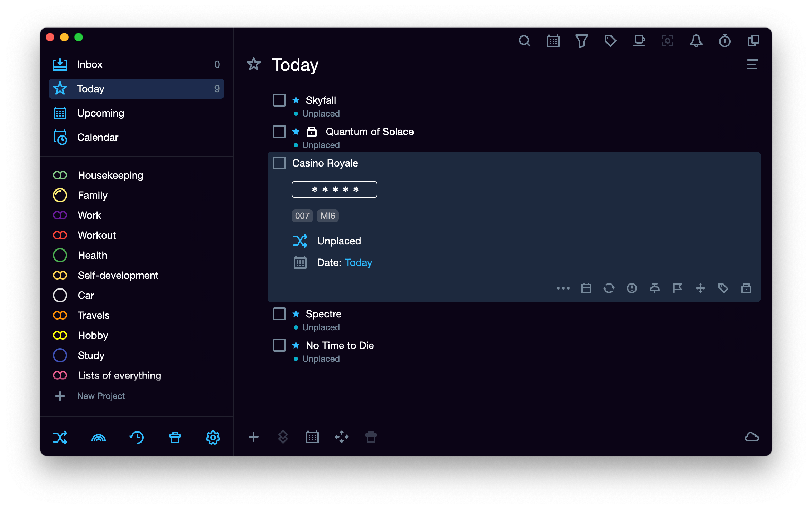Click the star icon beside Today heading

[x=254, y=64]
